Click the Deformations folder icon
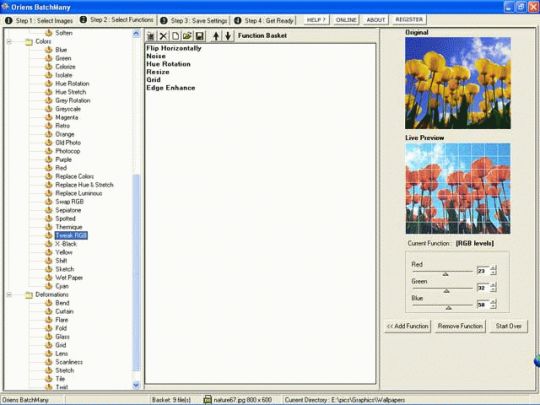The width and height of the screenshot is (540, 405). tap(29, 295)
